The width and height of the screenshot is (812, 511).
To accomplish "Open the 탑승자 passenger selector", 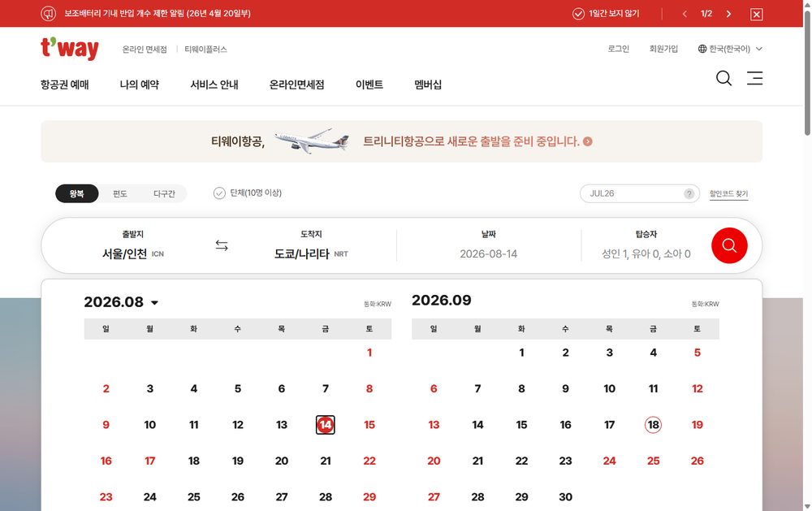I will pyautogui.click(x=646, y=245).
